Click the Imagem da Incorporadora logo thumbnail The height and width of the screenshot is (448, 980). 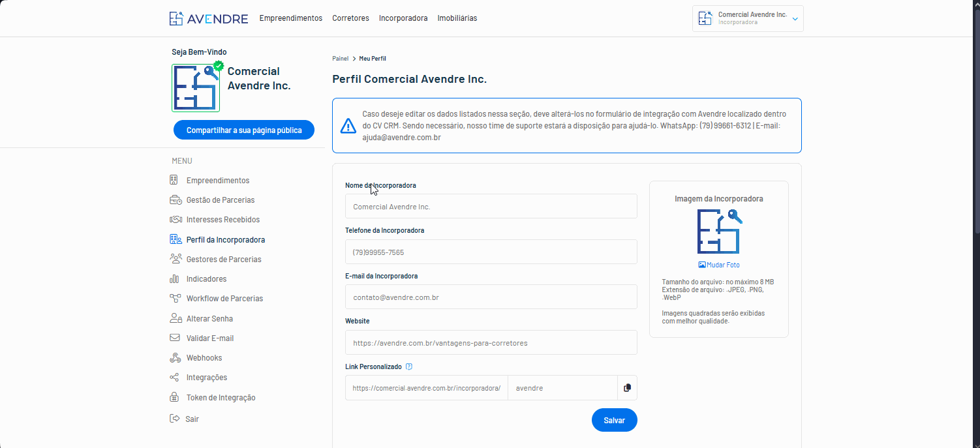point(719,231)
